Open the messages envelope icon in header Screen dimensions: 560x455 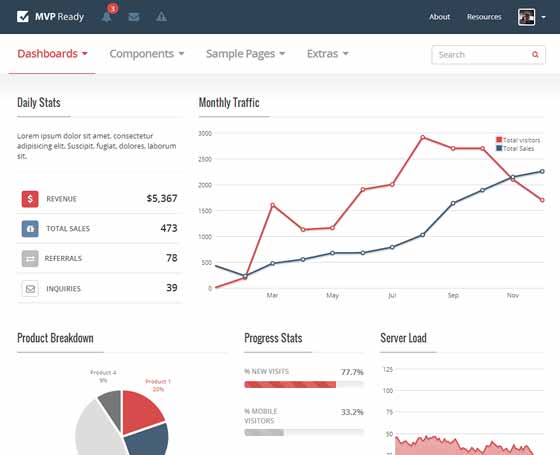(134, 17)
